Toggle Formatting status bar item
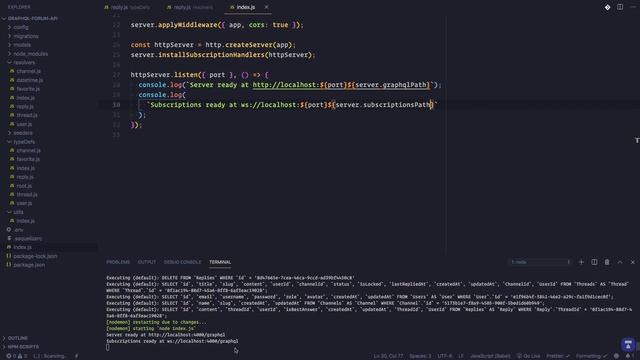The height and width of the screenshot is (360, 640). point(591,356)
